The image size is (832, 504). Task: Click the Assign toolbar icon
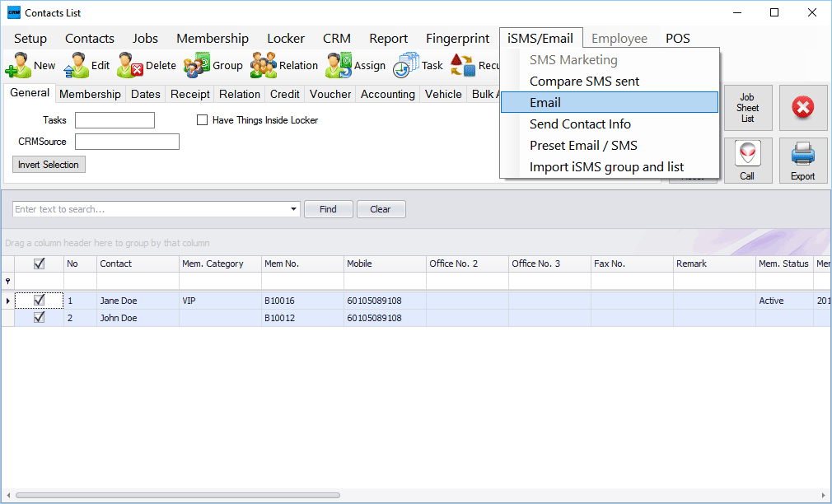coord(339,65)
